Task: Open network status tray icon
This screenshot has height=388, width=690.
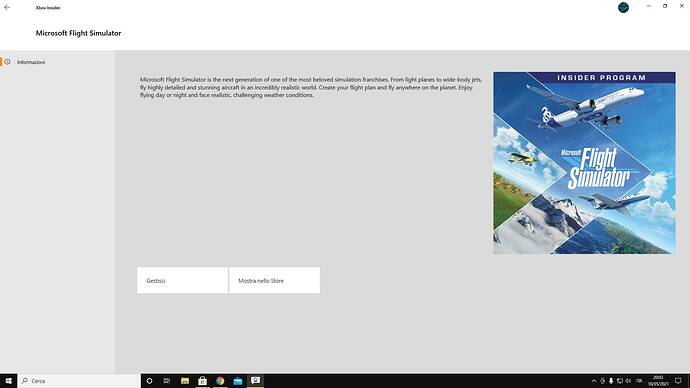Action: (x=620, y=381)
